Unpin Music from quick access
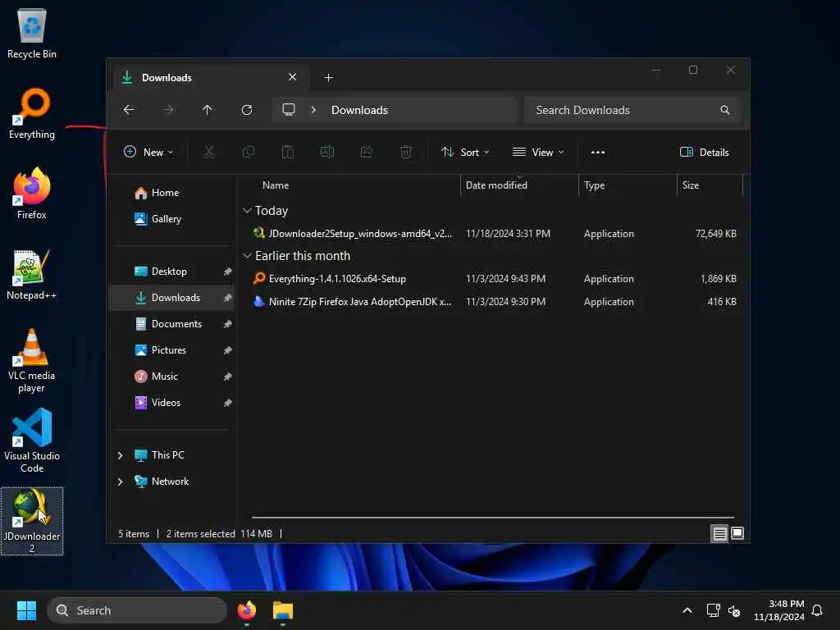The image size is (840, 630). click(x=228, y=377)
